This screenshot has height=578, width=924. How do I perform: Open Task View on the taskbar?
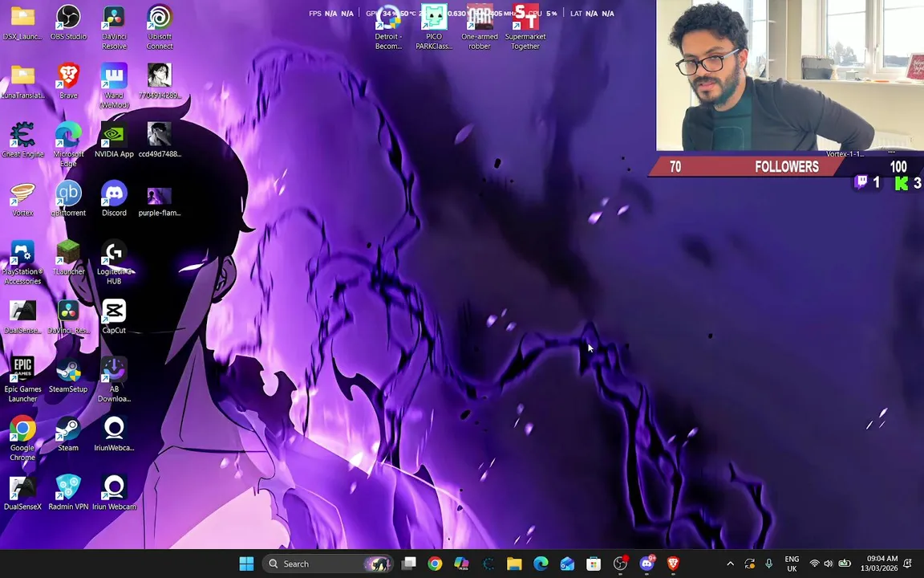point(409,564)
